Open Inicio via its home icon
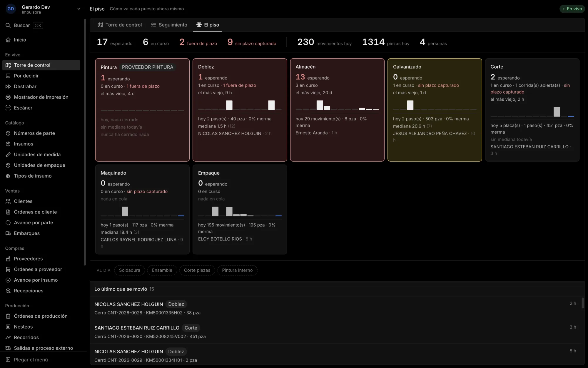The height and width of the screenshot is (368, 588). pos(8,40)
